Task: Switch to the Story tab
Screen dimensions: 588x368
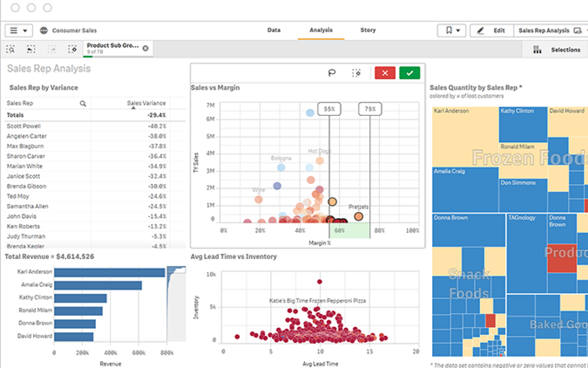Action: click(367, 30)
